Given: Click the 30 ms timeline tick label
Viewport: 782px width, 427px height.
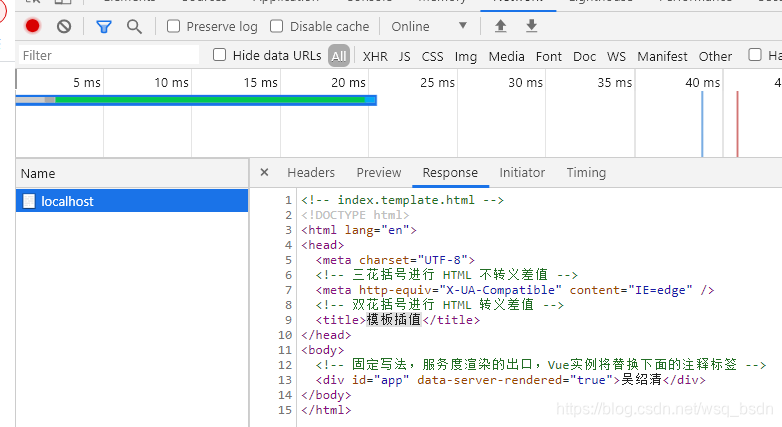Looking at the screenshot, I should (x=525, y=82).
